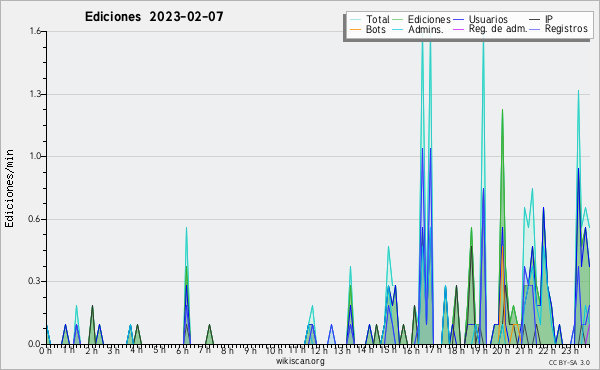The image size is (600, 370).
Task: Click the turquoise Total line swatch in legend
Action: (x=355, y=20)
